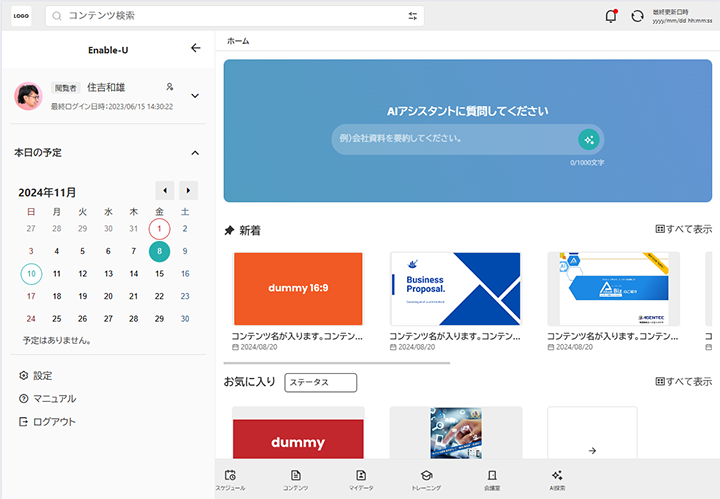Expand the user profile chevron
Screen dimensions: 720x499
(195, 96)
